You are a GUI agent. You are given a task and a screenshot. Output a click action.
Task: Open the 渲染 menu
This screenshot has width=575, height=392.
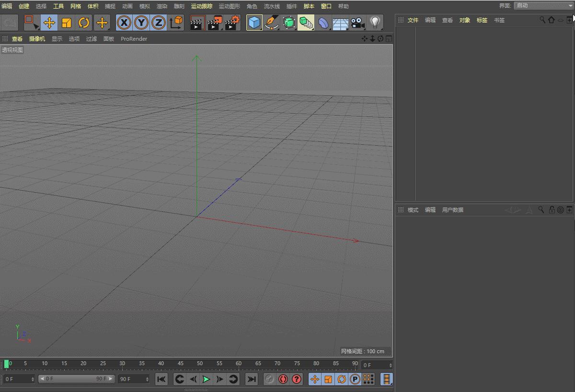coord(162,6)
